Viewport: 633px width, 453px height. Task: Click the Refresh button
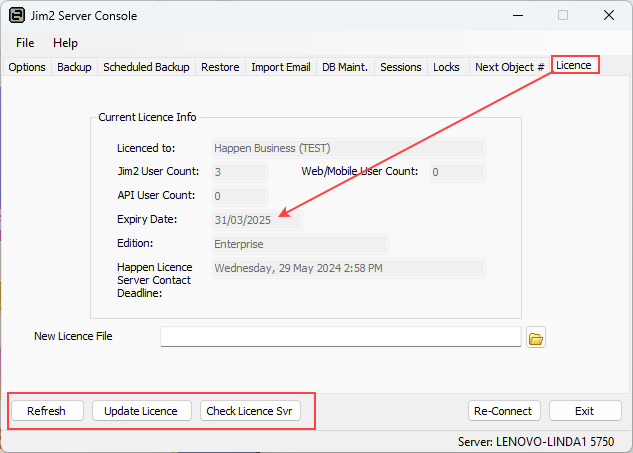[46, 411]
